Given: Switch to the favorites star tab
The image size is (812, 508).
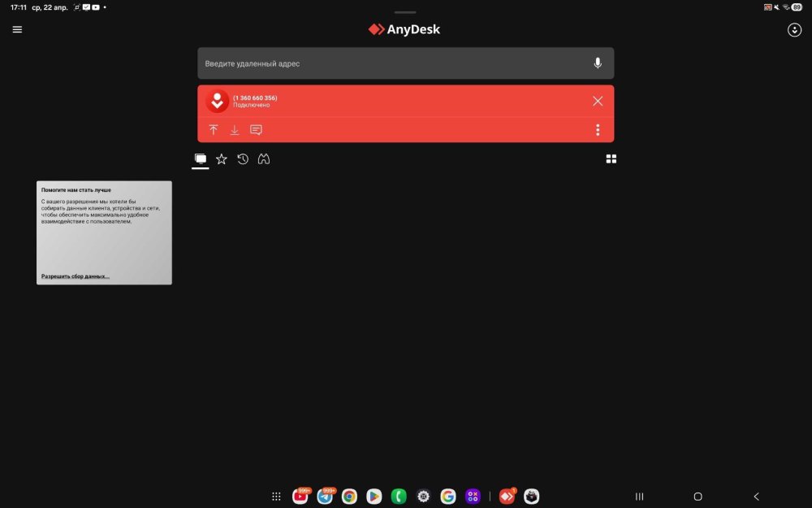Looking at the screenshot, I should click(222, 159).
